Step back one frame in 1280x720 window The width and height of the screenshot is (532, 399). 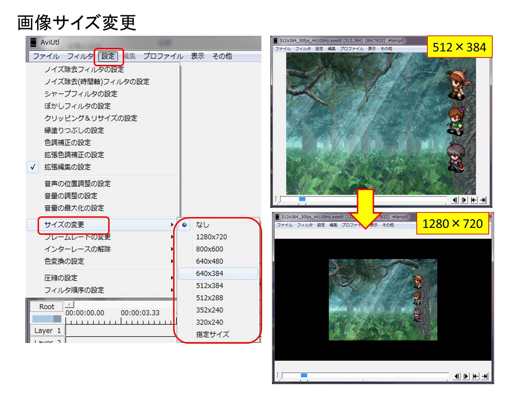457,376
